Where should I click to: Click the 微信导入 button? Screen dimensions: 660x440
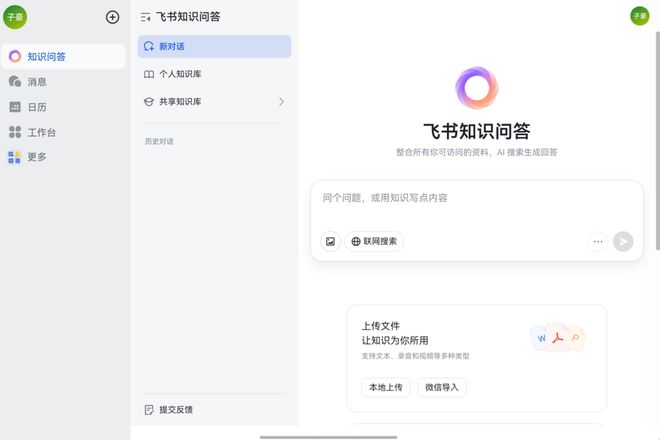tap(441, 387)
